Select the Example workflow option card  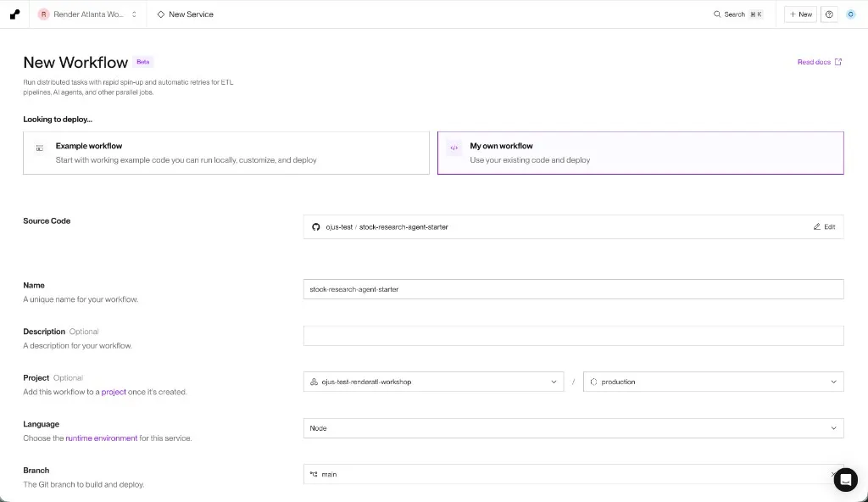[225, 153]
